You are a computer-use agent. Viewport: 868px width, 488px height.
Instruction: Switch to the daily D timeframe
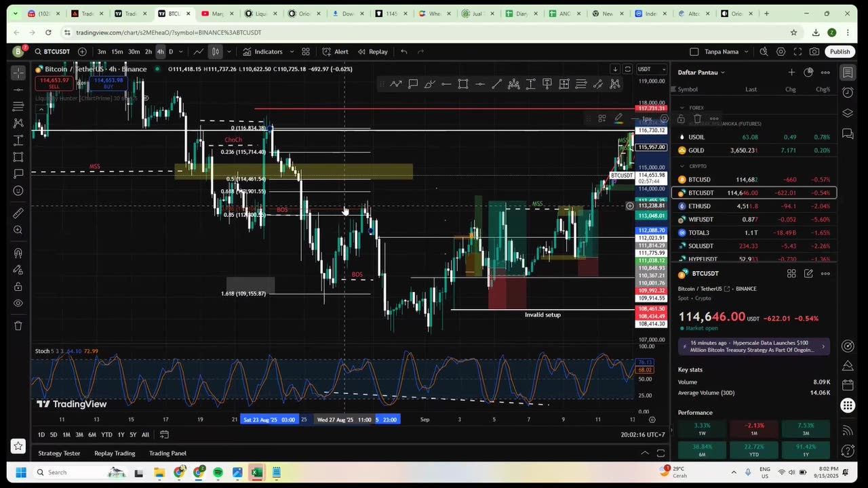171,52
